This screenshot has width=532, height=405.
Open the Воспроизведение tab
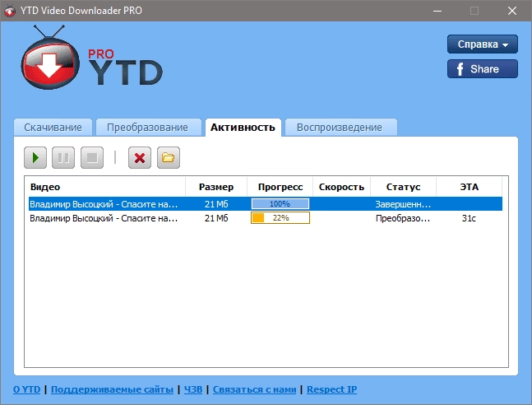pyautogui.click(x=340, y=128)
